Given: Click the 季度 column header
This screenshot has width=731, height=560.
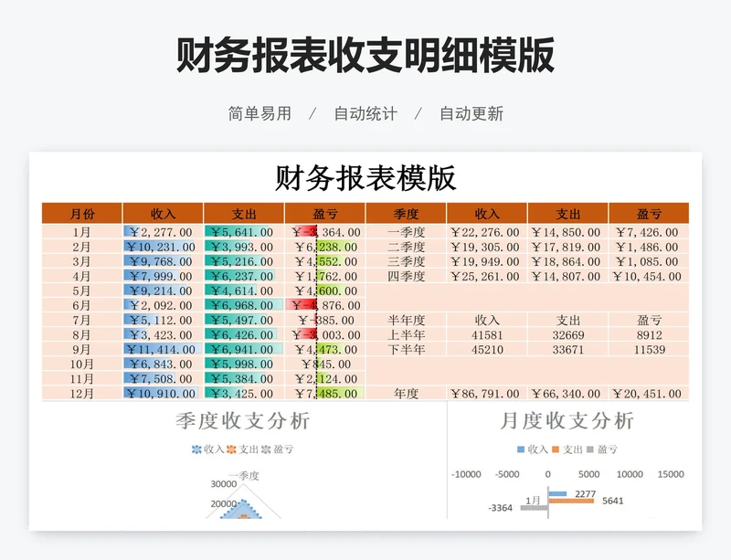Looking at the screenshot, I should click(406, 214).
